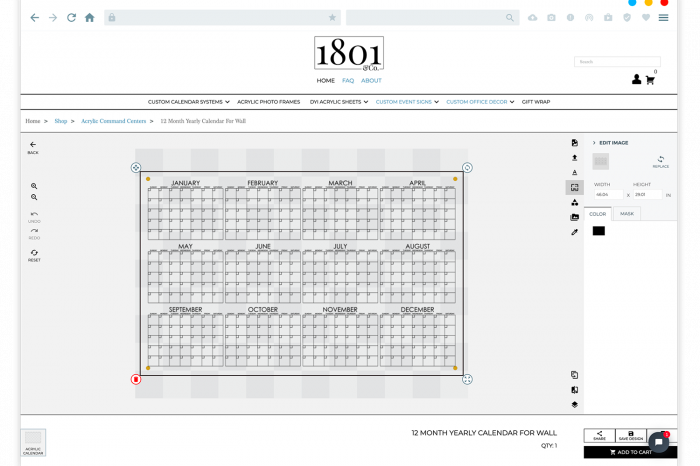Bookmark page with the star icon
The width and height of the screenshot is (700, 466).
click(332, 17)
